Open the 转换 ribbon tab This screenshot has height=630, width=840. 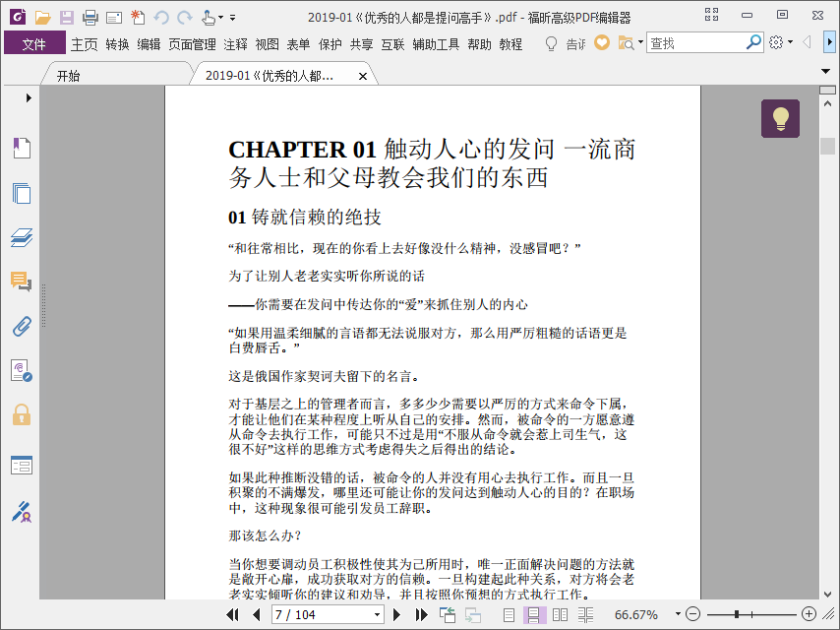(x=117, y=44)
